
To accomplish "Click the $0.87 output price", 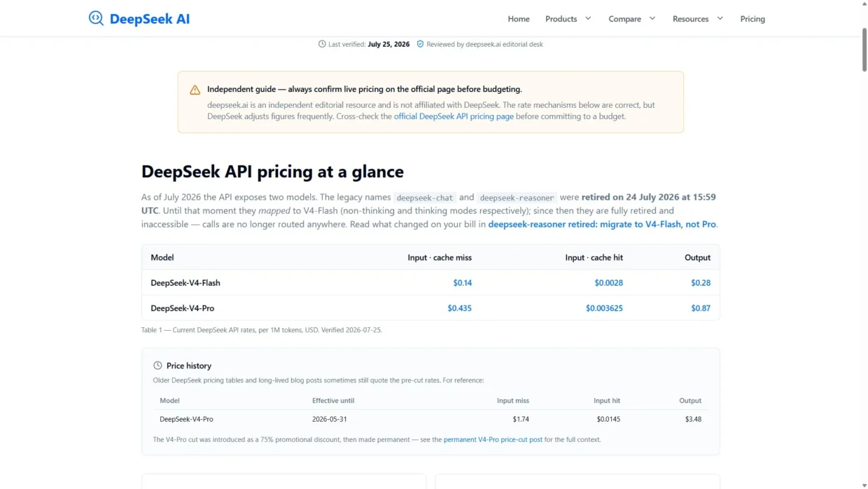I will pyautogui.click(x=701, y=308).
